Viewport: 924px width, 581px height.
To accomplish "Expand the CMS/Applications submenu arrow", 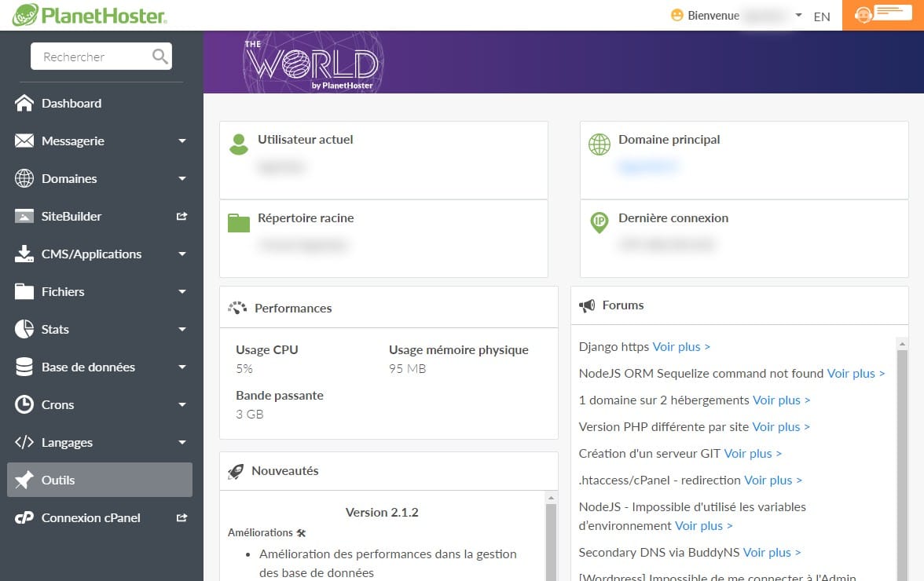I will pos(182,254).
